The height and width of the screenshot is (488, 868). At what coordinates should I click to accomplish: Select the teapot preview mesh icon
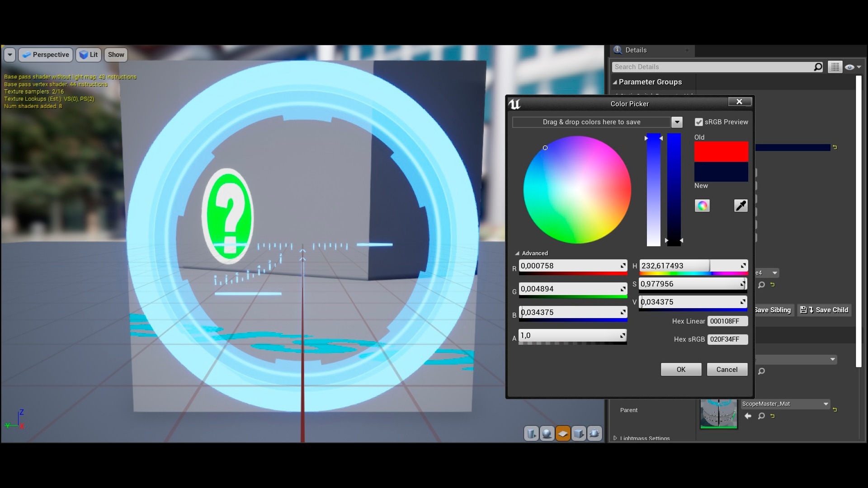[594, 433]
